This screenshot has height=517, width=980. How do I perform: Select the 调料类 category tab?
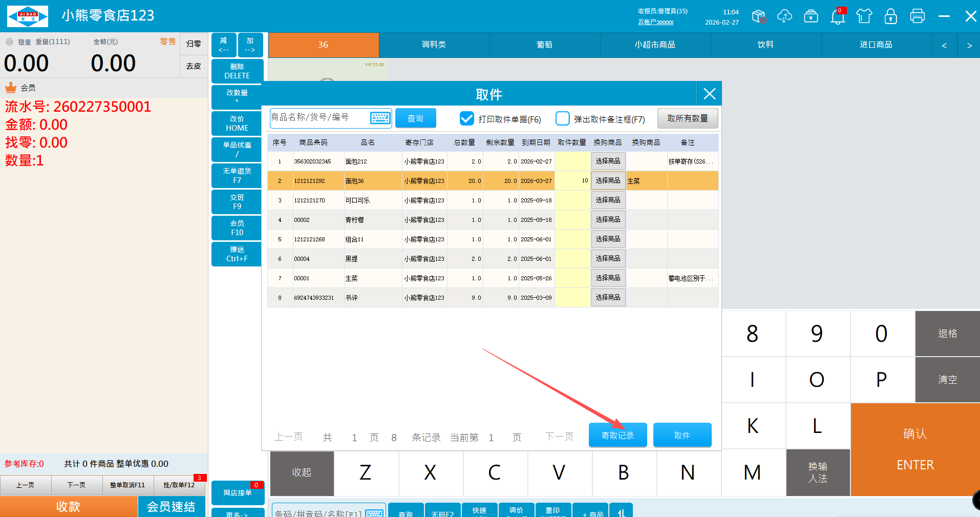pos(434,45)
